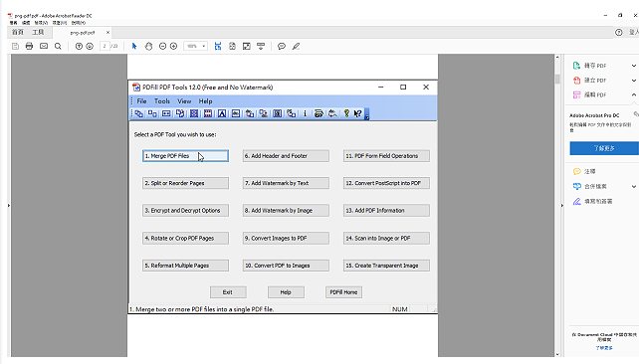
Task: Click the Full screen mode icon
Action: [247, 46]
